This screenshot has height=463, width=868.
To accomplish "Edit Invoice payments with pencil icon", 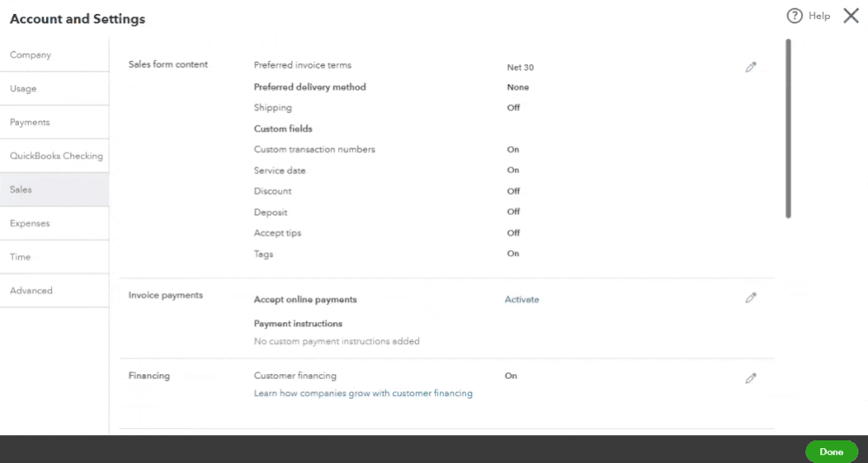I will 751,298.
